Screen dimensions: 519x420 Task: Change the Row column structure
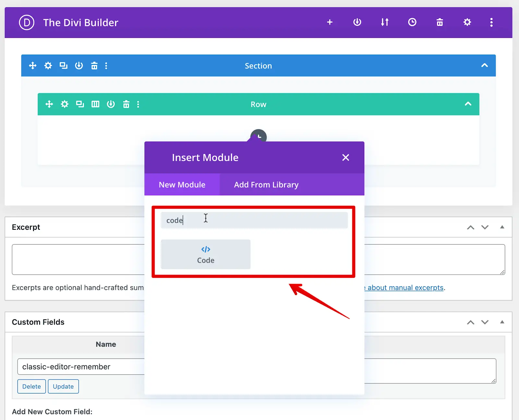coord(95,104)
